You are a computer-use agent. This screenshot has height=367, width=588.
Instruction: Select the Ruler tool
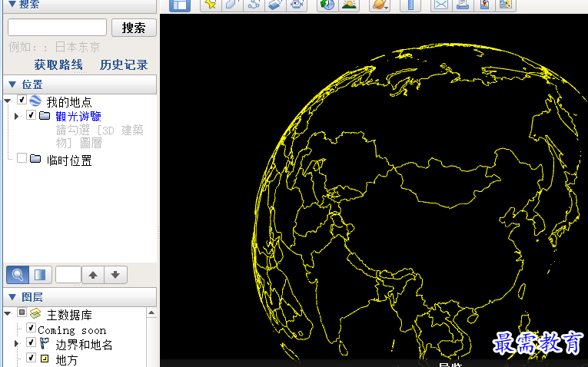[x=410, y=5]
